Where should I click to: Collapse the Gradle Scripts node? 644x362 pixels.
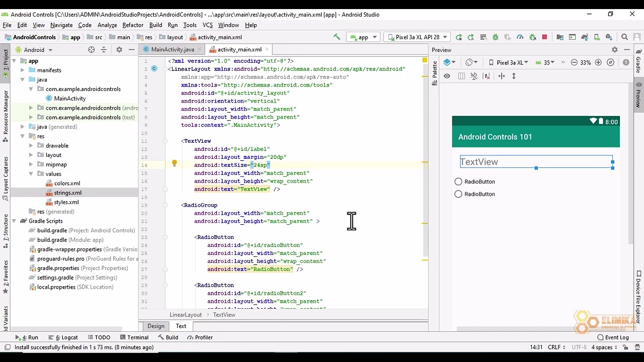[x=14, y=221]
